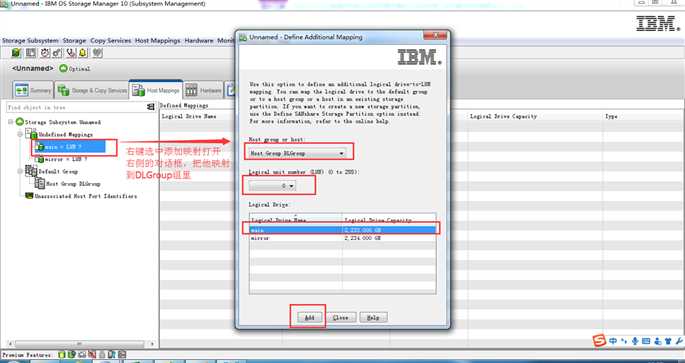Viewport: 685px width, 363px height.
Task: Click the second Premium Features icon
Action: 72,355
